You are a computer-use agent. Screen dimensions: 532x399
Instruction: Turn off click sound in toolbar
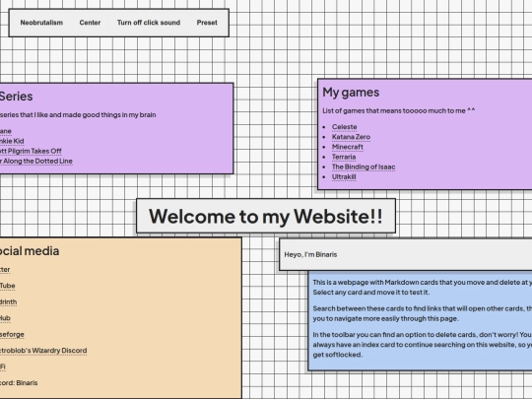149,23
